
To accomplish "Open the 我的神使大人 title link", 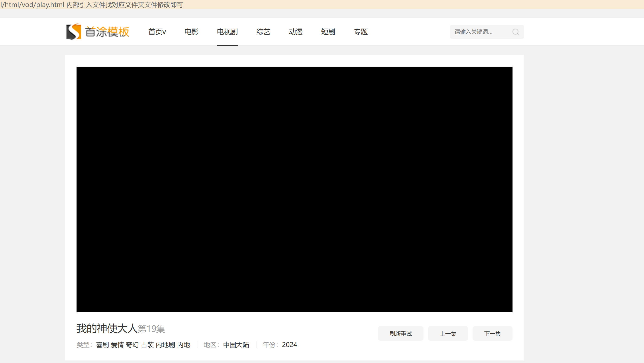I will (x=107, y=328).
